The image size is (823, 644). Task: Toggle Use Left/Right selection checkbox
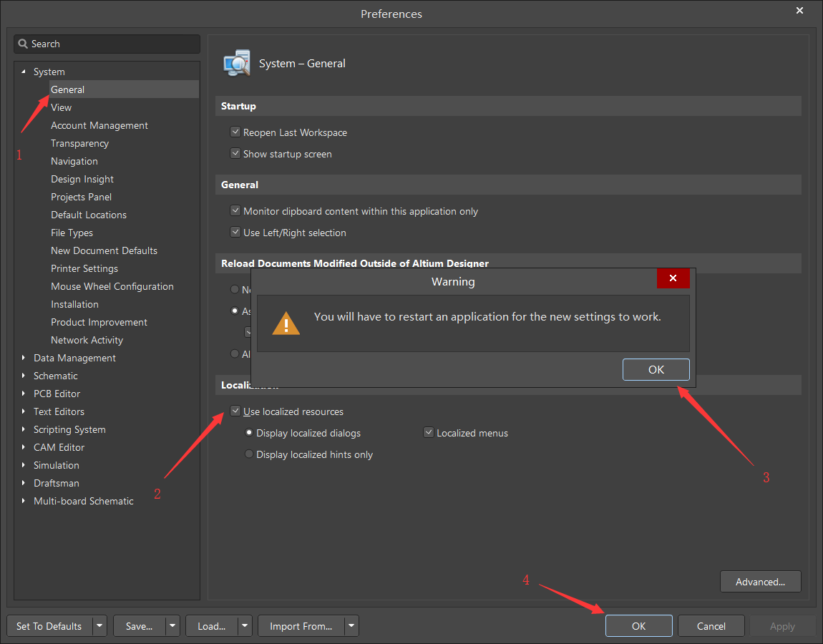(235, 232)
